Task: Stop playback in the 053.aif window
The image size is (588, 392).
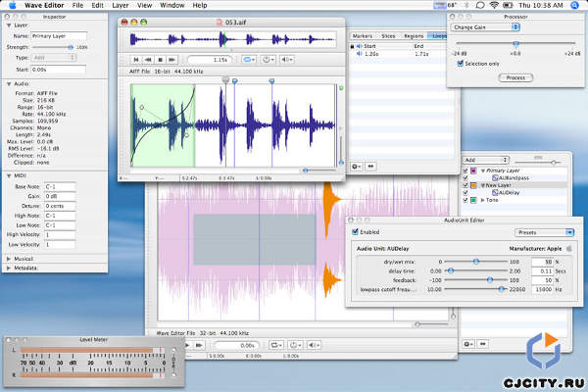Action: (160, 60)
